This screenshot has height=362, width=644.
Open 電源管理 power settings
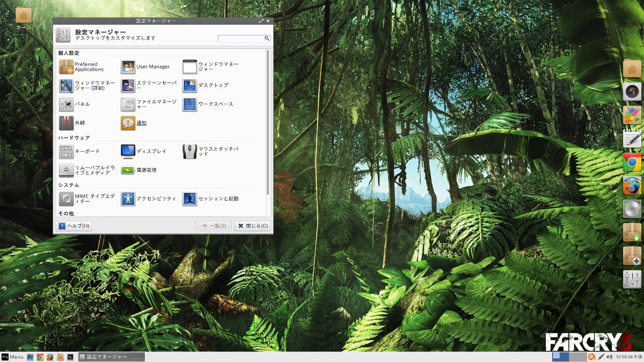pos(139,170)
